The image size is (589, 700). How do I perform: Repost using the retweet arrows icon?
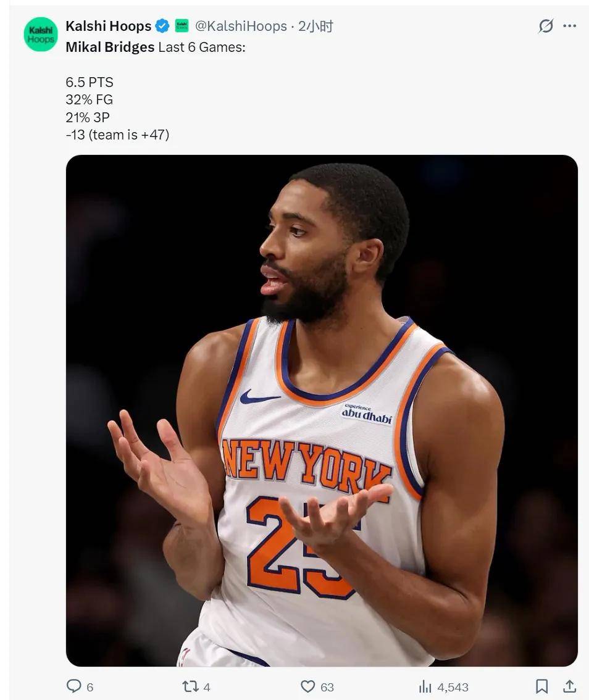[191, 686]
